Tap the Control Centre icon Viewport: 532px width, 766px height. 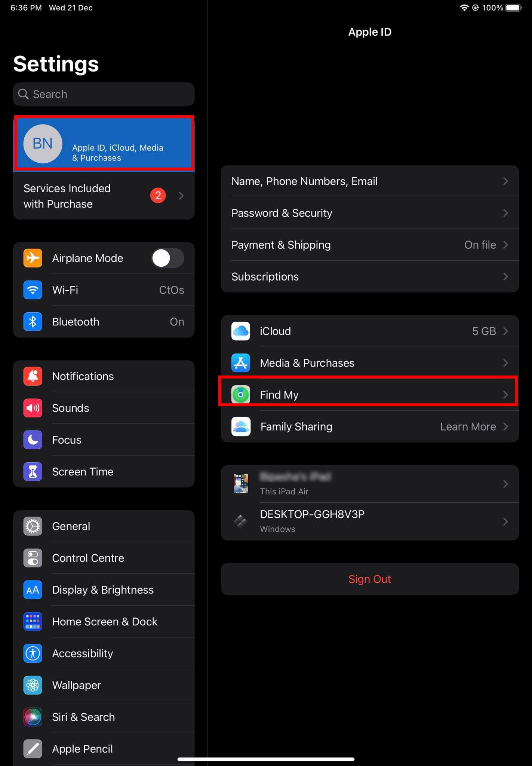click(33, 558)
